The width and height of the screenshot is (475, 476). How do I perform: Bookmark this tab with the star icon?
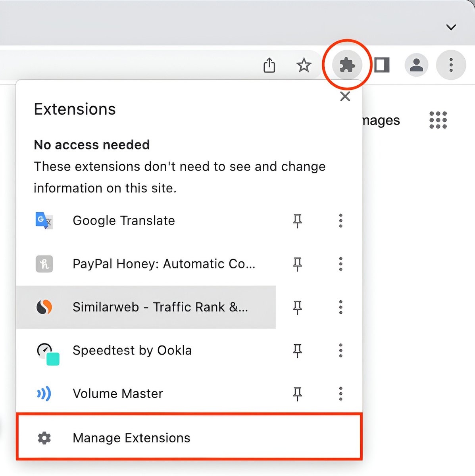point(304,65)
